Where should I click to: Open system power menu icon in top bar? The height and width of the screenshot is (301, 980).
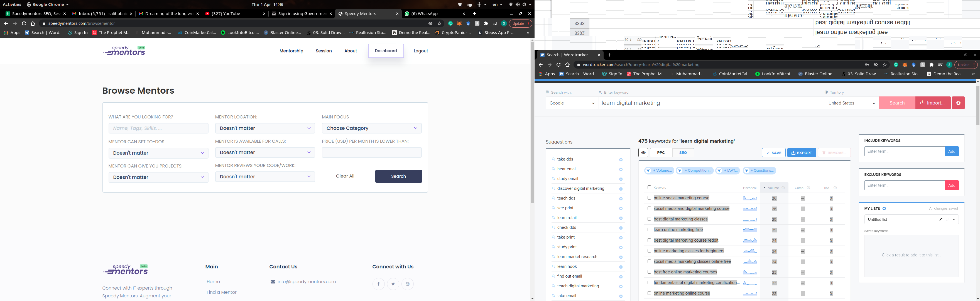[x=525, y=4]
